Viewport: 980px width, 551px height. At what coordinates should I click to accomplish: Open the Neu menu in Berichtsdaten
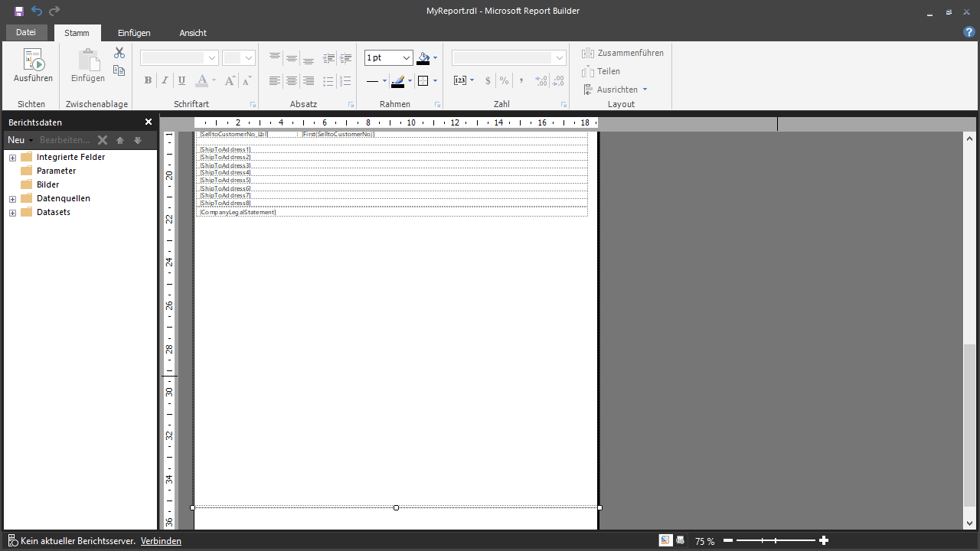tap(19, 140)
